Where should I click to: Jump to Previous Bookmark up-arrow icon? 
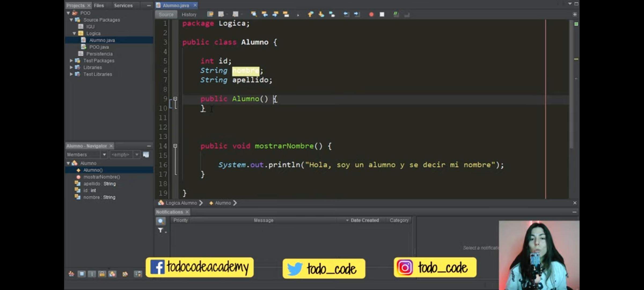(x=310, y=14)
